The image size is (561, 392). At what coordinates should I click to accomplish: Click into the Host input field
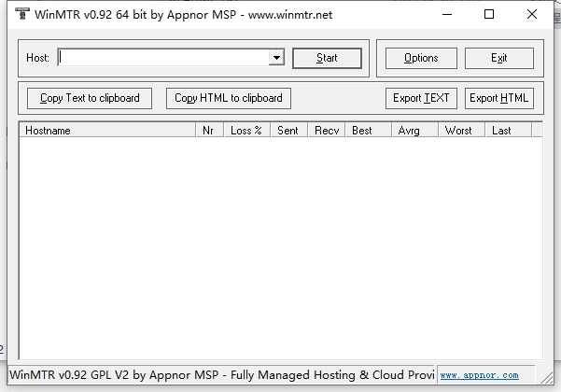click(x=163, y=58)
